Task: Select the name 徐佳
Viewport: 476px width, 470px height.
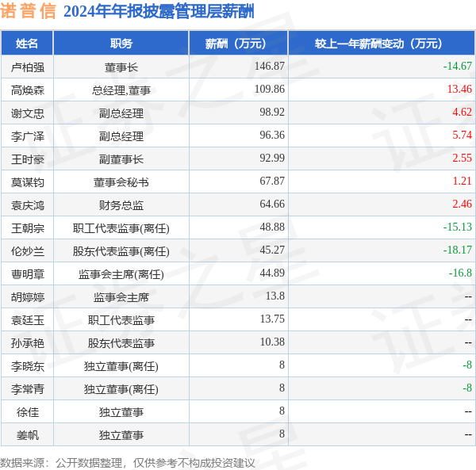Action: 28,412
